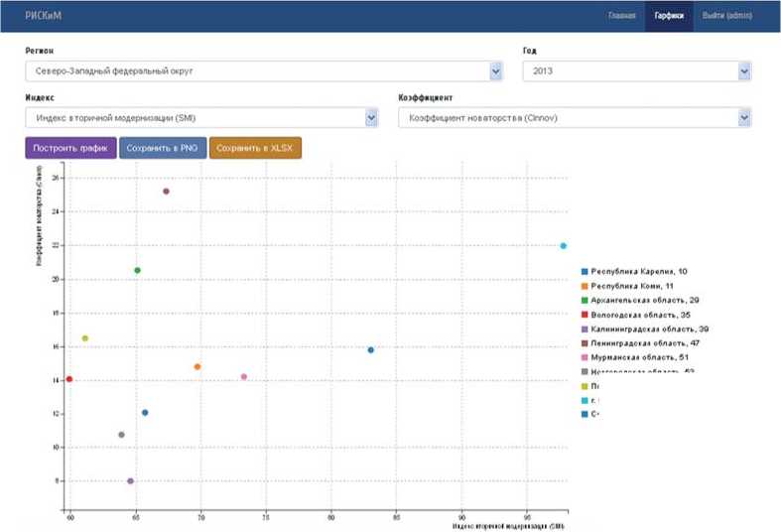Expand the Коэффициент dropdown list
781x532 pixels.
pos(574,118)
